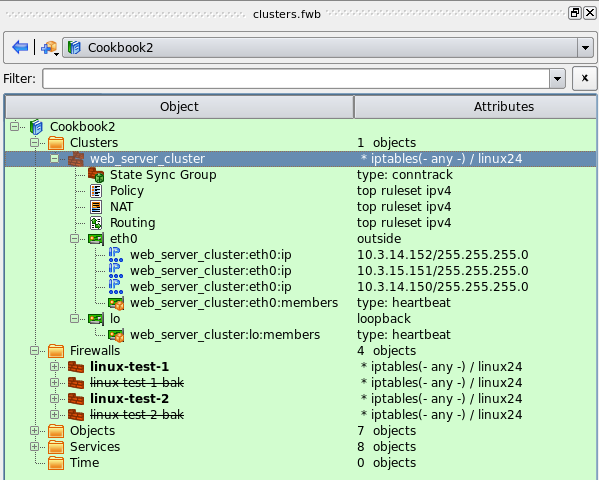Select the web_server_cluster tree item
Image resolution: width=599 pixels, height=480 pixels.
click(x=300, y=159)
